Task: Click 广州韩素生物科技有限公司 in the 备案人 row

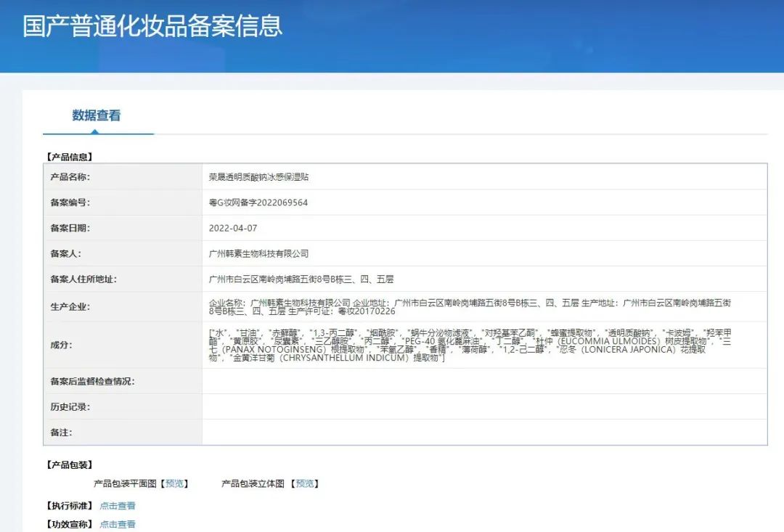Action: 258,253
